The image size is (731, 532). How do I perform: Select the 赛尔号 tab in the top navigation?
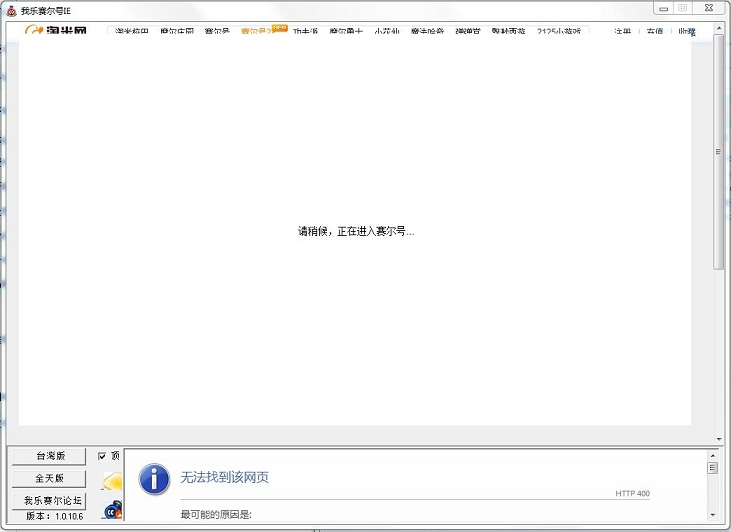pos(217,31)
